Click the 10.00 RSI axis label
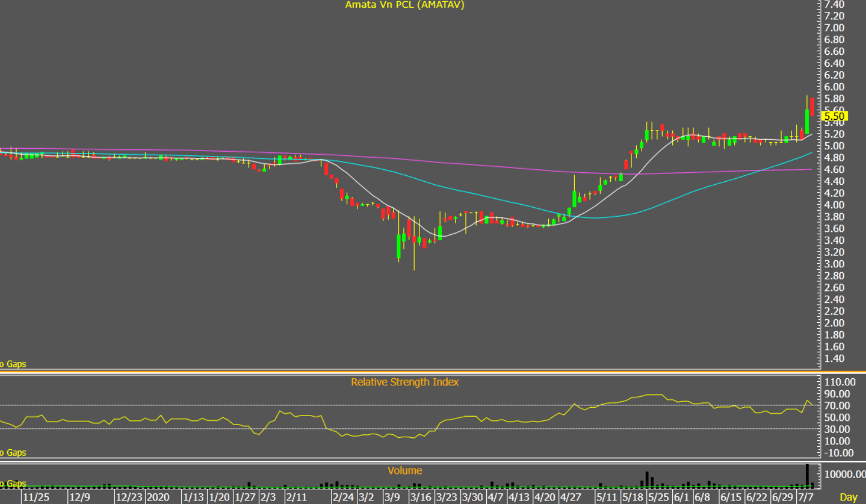866x504 pixels. (837, 441)
